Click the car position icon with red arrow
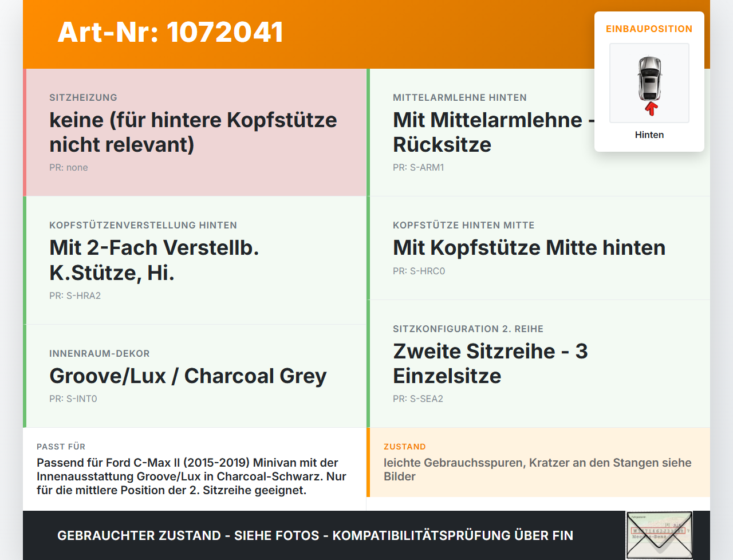The height and width of the screenshot is (560, 733). [649, 83]
